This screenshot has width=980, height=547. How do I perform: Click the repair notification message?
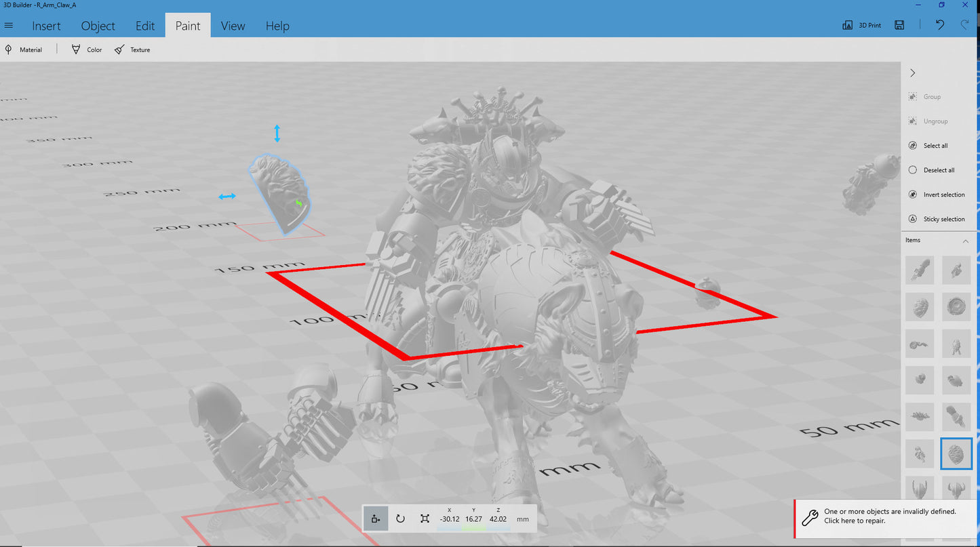coord(890,516)
